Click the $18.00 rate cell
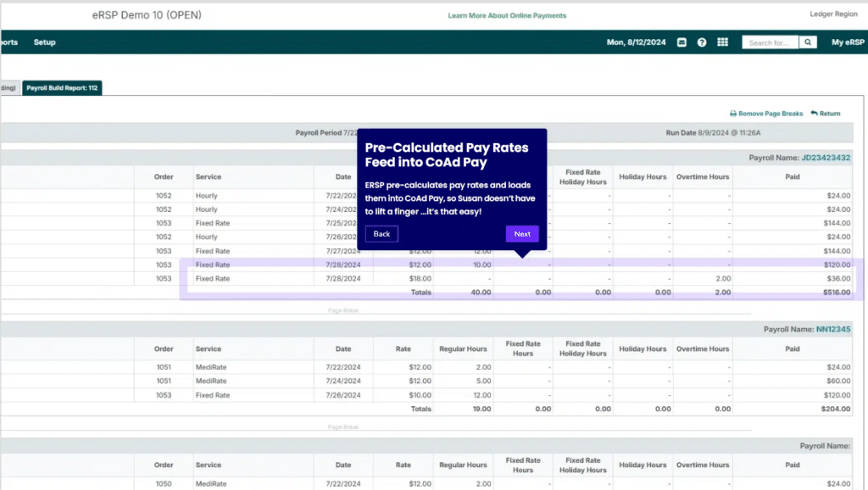This screenshot has width=868, height=490. coord(420,279)
